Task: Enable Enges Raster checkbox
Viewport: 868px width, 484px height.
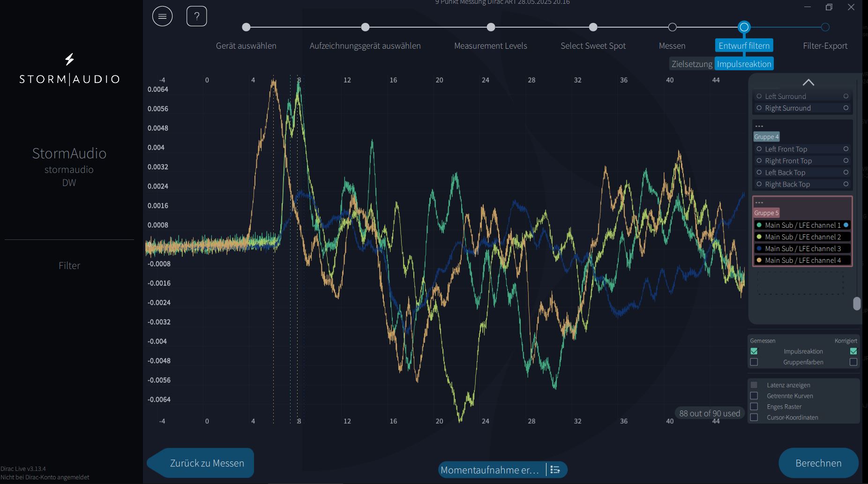Action: [754, 406]
